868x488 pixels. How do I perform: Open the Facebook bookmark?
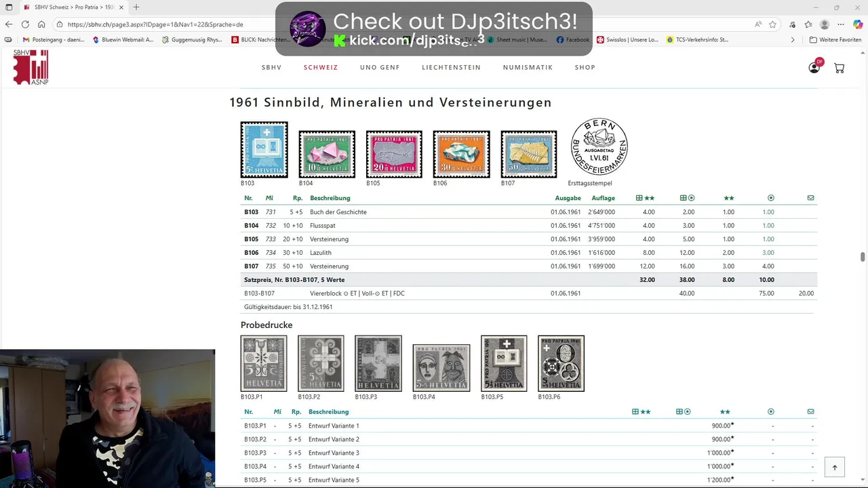pos(573,39)
